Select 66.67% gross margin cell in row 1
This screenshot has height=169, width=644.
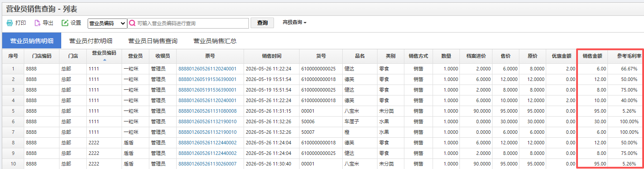coord(626,69)
